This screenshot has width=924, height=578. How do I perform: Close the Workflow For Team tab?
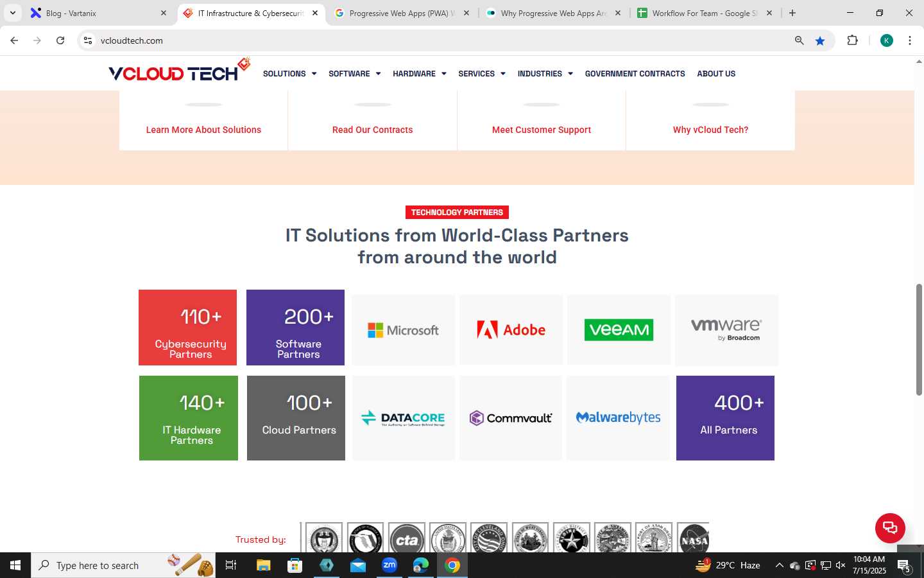point(769,13)
